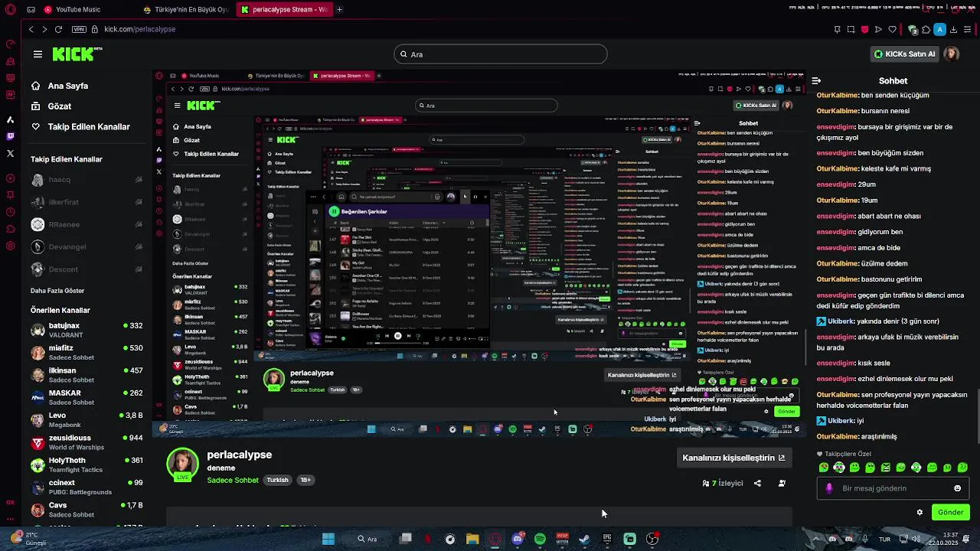
Task: Click the perlacalypse streamer avatar
Action: click(182, 465)
